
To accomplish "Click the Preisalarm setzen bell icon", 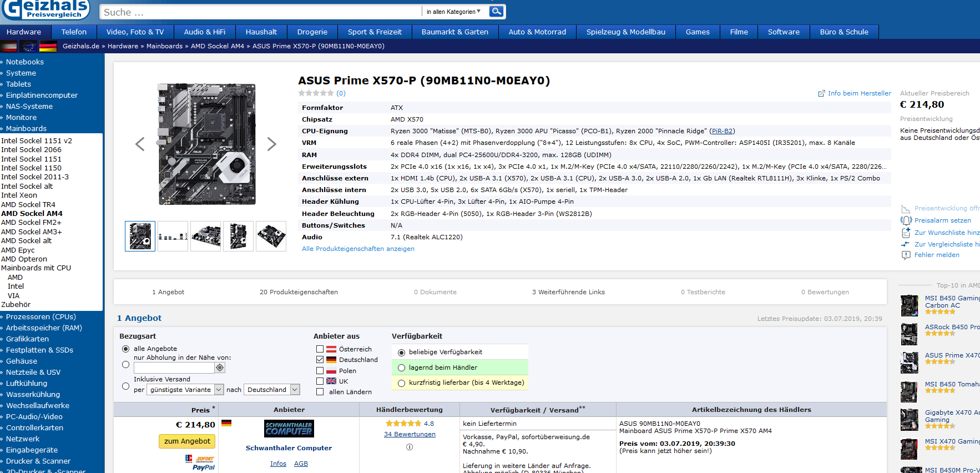I will (x=906, y=220).
